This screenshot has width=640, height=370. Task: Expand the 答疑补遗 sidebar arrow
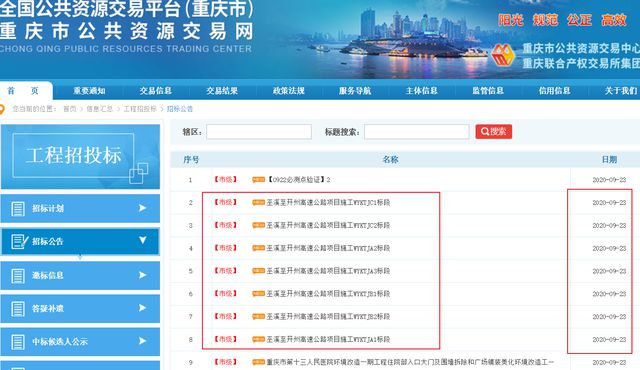(142, 308)
